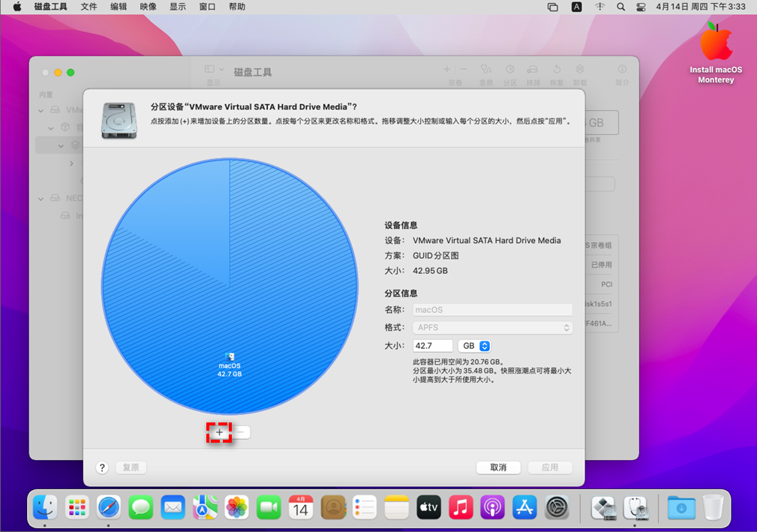Open Podcasts from the Dock
Screen dimensions: 757x532
coord(492,507)
